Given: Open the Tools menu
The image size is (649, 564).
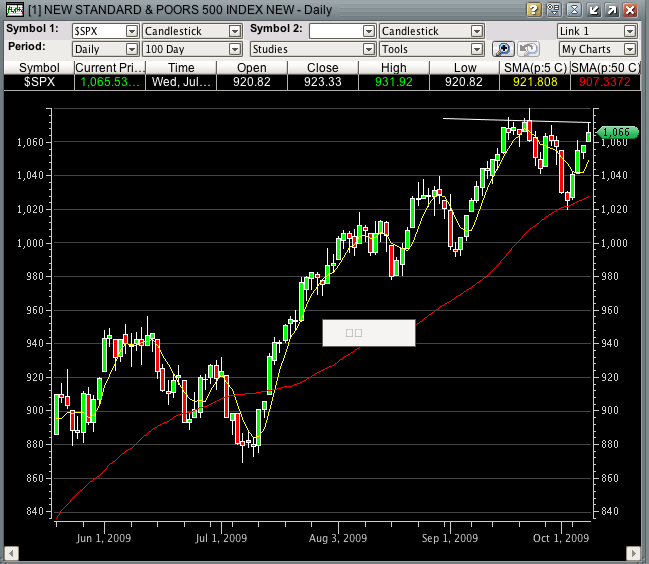Looking at the screenshot, I should [431, 49].
